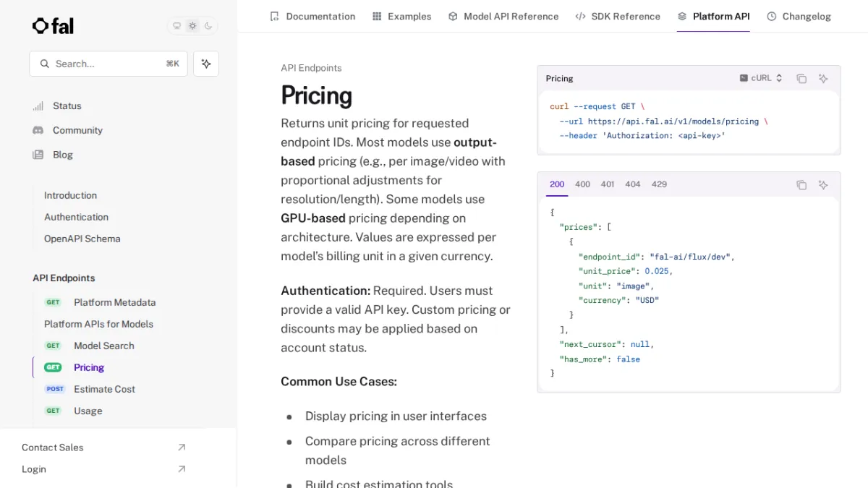Show the 401 response example
Image resolution: width=868 pixels, height=488 pixels.
(x=608, y=184)
